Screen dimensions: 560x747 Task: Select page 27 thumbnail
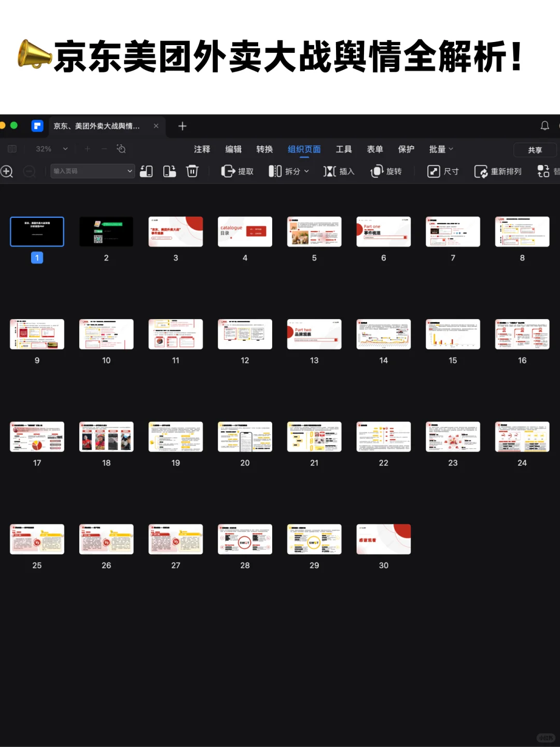[x=176, y=539]
